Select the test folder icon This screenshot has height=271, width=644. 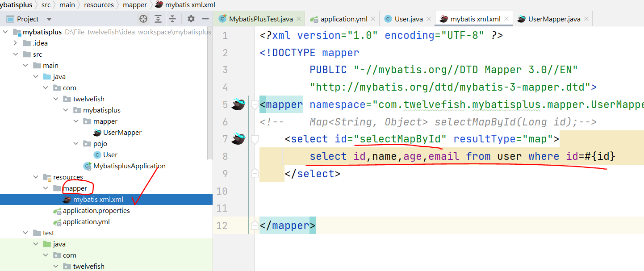coord(37,233)
